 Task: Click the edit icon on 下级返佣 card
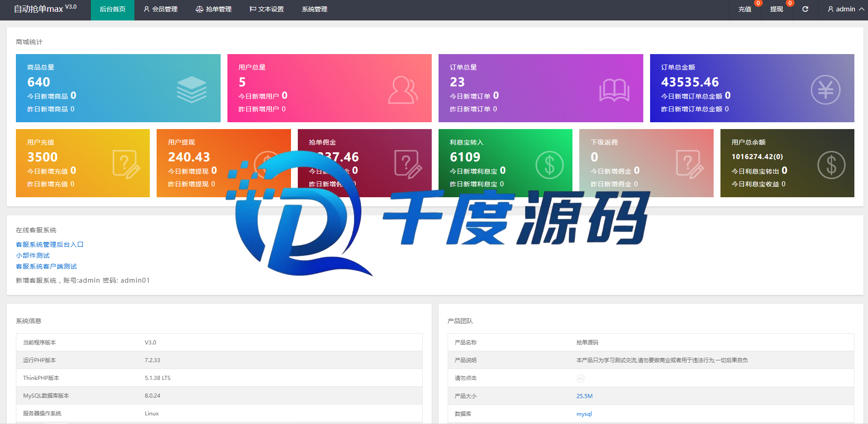(690, 165)
